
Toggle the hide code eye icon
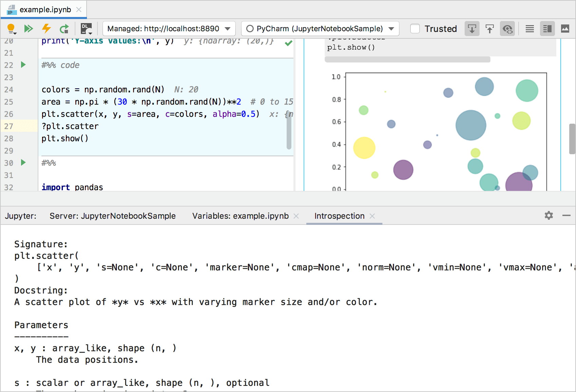click(x=507, y=29)
